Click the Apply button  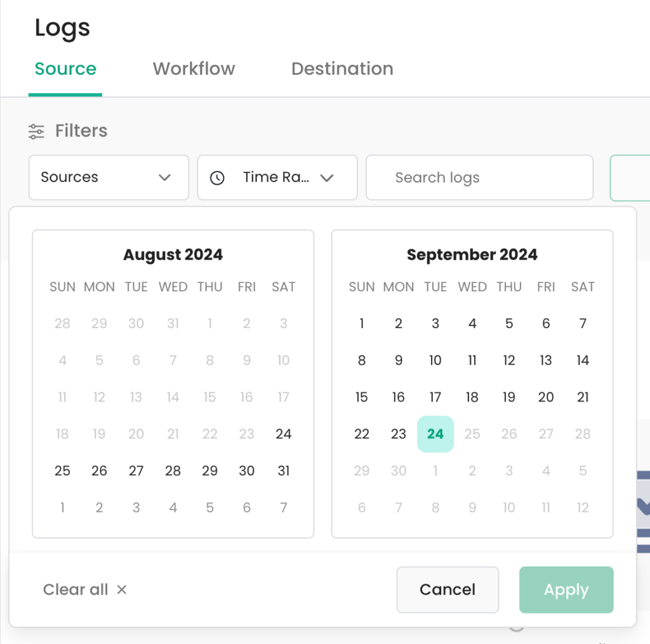pyautogui.click(x=566, y=589)
